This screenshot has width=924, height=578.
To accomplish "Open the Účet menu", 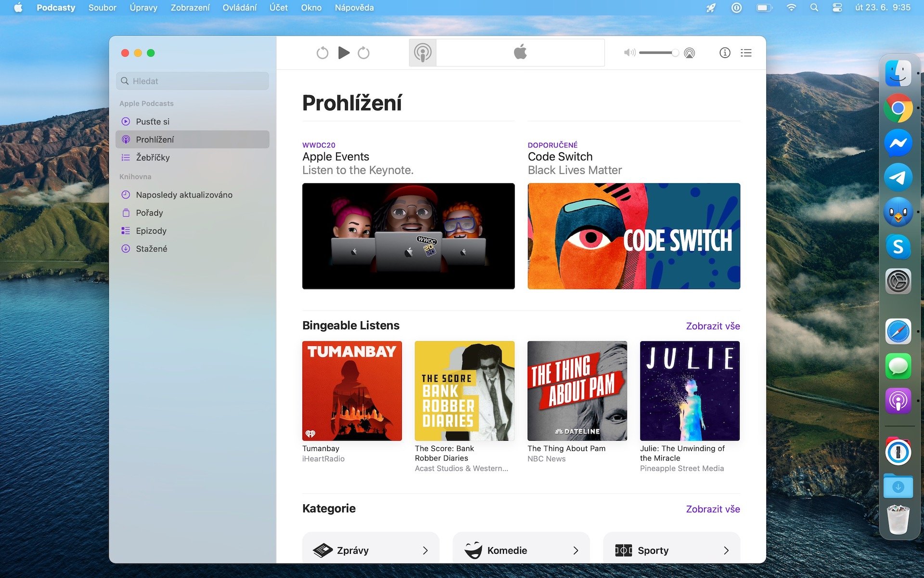I will pos(279,8).
